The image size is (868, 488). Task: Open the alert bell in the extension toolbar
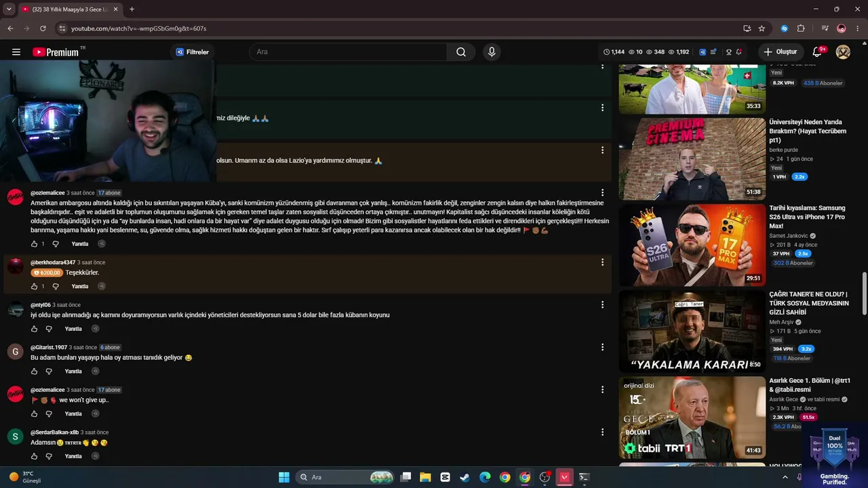739,52
